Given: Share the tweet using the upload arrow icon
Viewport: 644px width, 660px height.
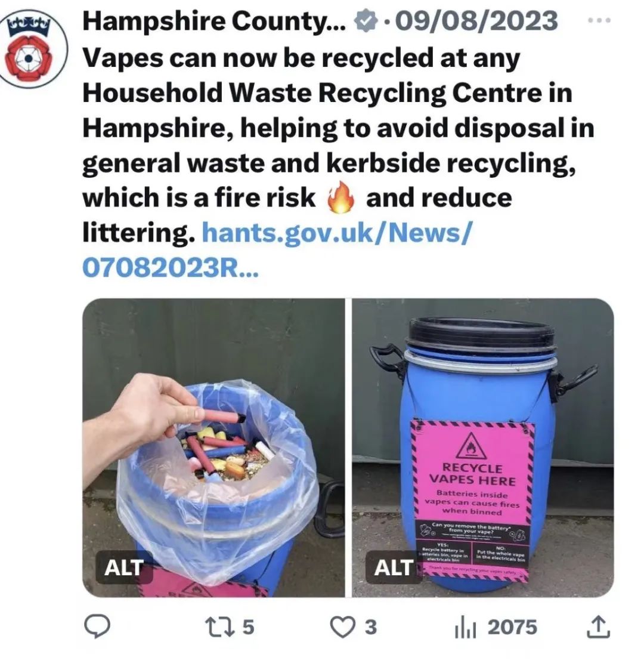Looking at the screenshot, I should (x=599, y=627).
